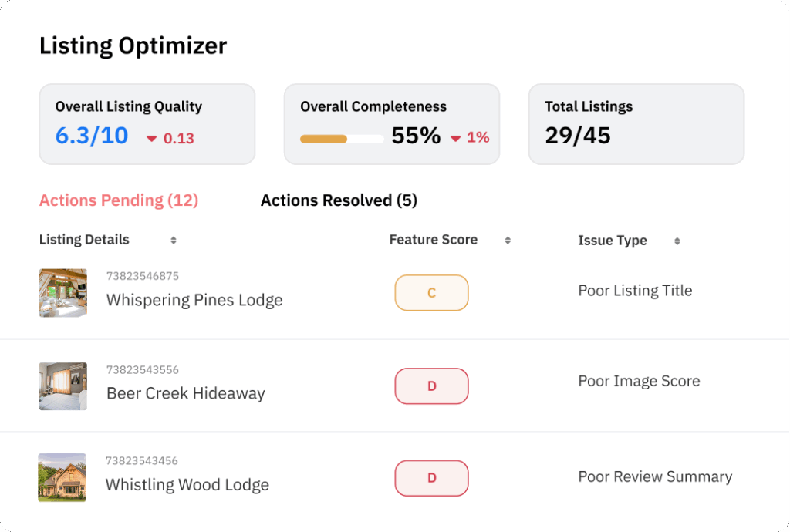Click the Overall Completeness progress bar
Screen dimensions: 790x532
[339, 140]
